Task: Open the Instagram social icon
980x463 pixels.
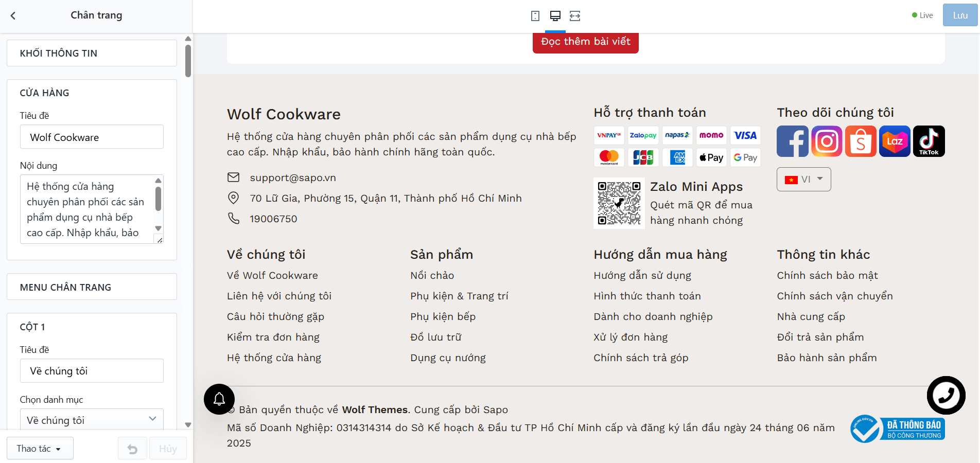Action: pyautogui.click(x=827, y=141)
